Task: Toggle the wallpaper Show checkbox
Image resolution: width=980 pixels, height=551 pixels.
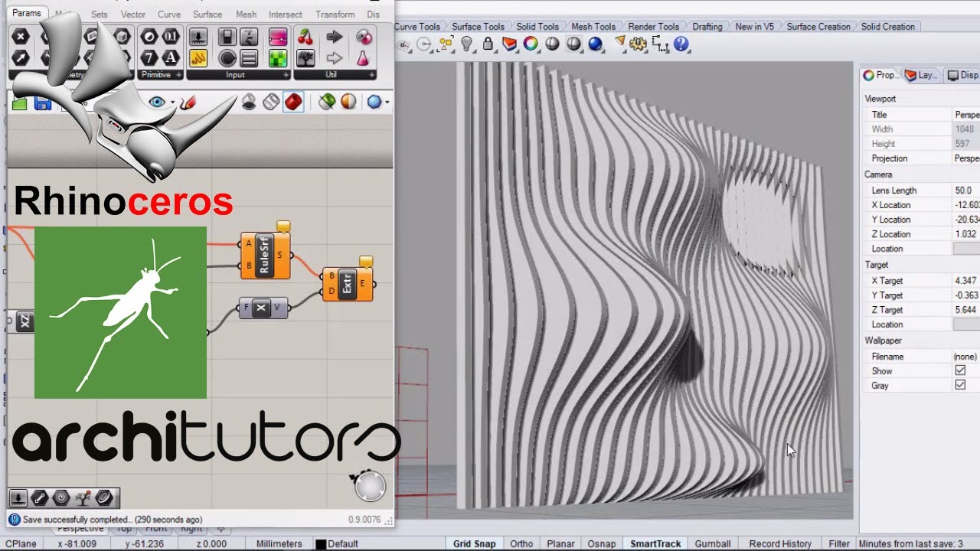Action: pyautogui.click(x=960, y=370)
